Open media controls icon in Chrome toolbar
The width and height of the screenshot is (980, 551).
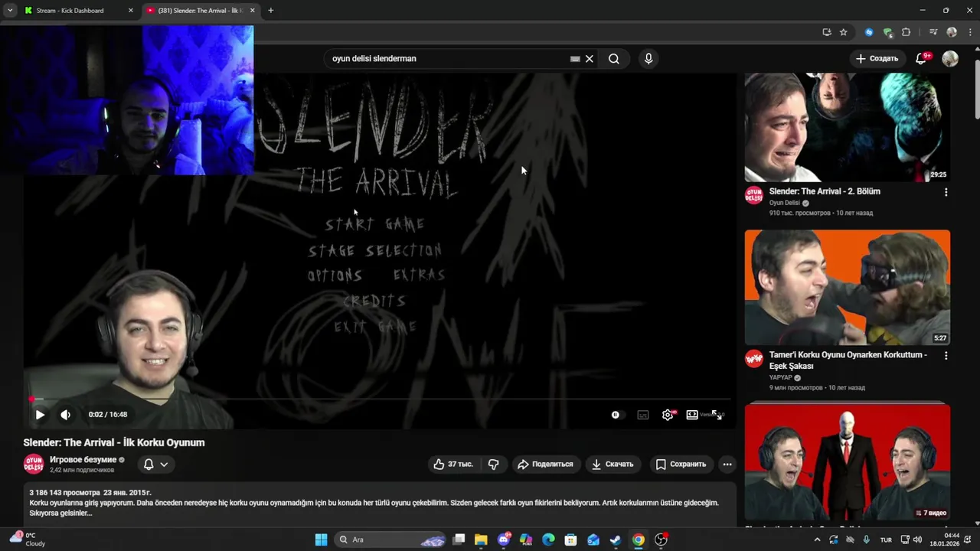point(933,32)
